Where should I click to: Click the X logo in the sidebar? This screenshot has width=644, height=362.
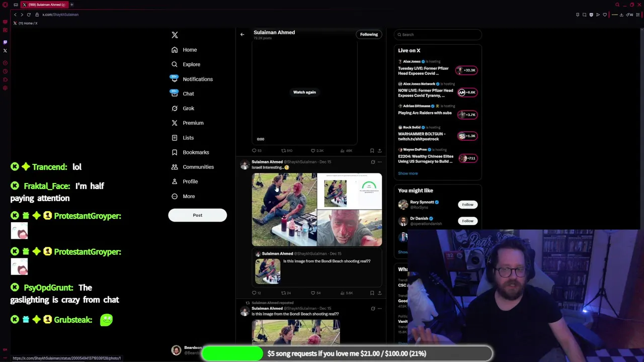tap(175, 35)
